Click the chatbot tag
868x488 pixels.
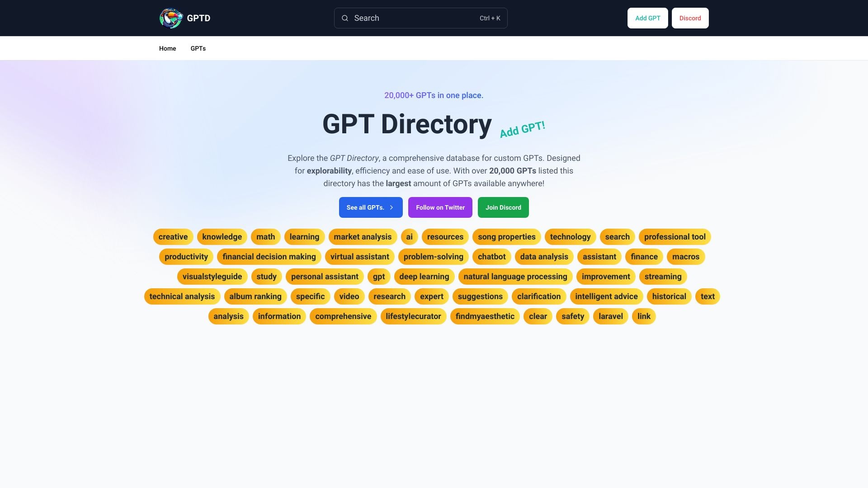click(491, 257)
